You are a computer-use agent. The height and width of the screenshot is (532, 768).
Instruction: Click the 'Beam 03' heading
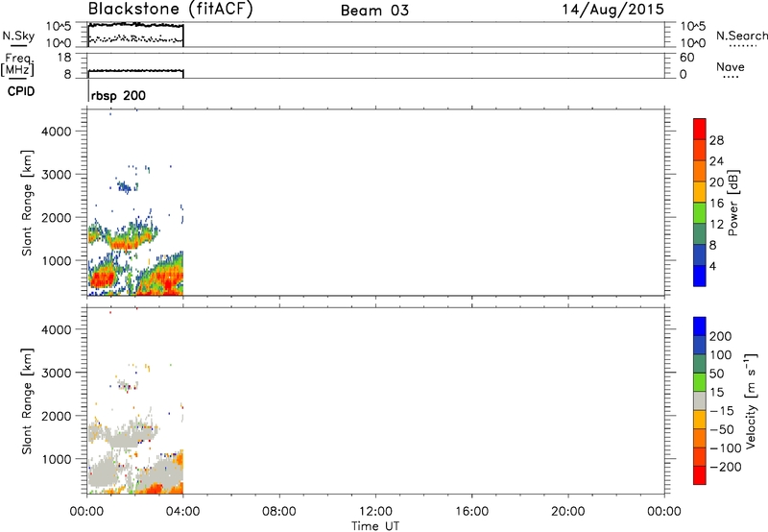coord(374,11)
